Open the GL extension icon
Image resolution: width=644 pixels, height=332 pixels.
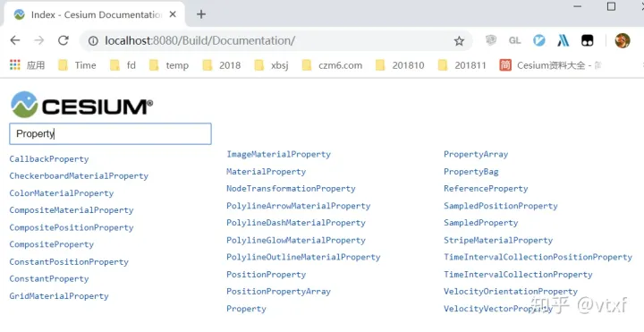click(514, 40)
